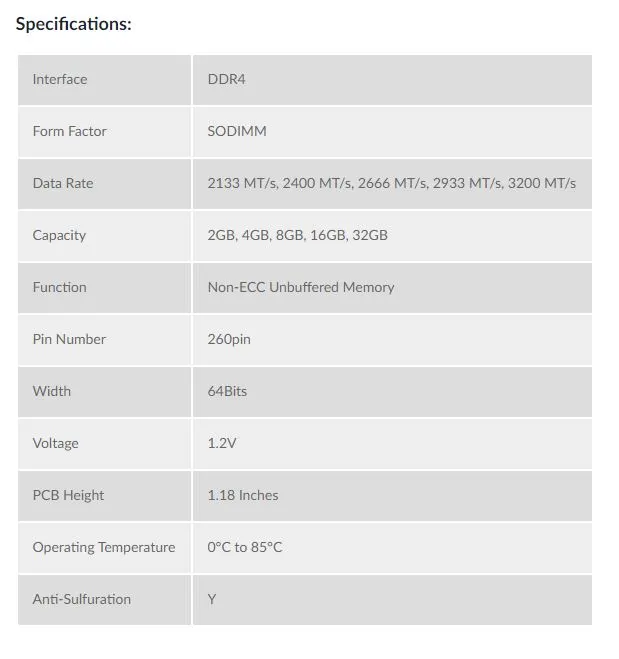The width and height of the screenshot is (619, 659).
Task: Click the data rate values starting 2133 MT/s
Action: [391, 183]
